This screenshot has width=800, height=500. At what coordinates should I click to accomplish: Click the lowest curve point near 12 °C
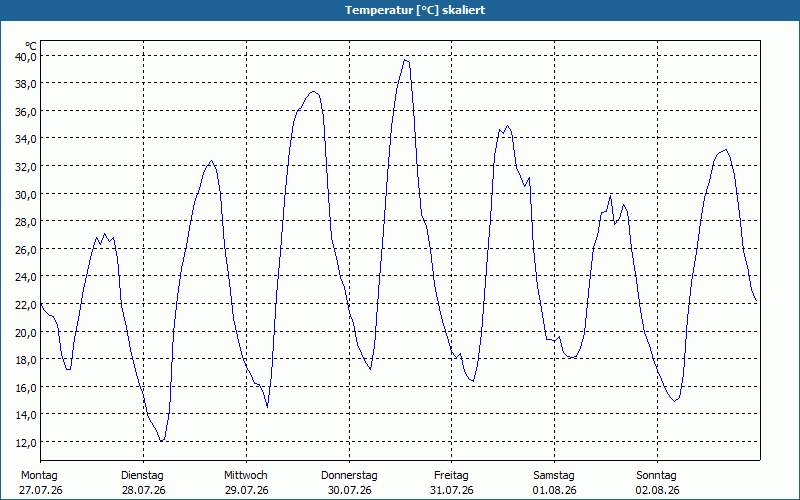162,440
